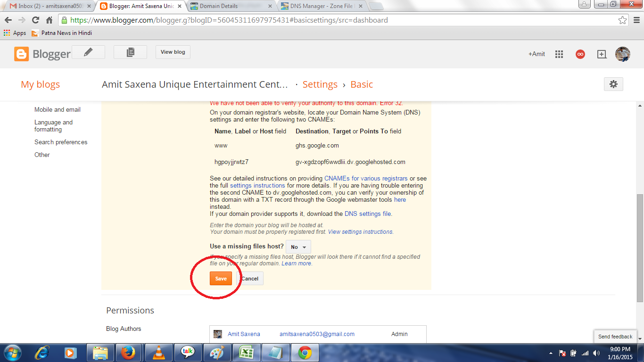Click the Save button
Screen dimensions: 644x362
click(x=221, y=279)
